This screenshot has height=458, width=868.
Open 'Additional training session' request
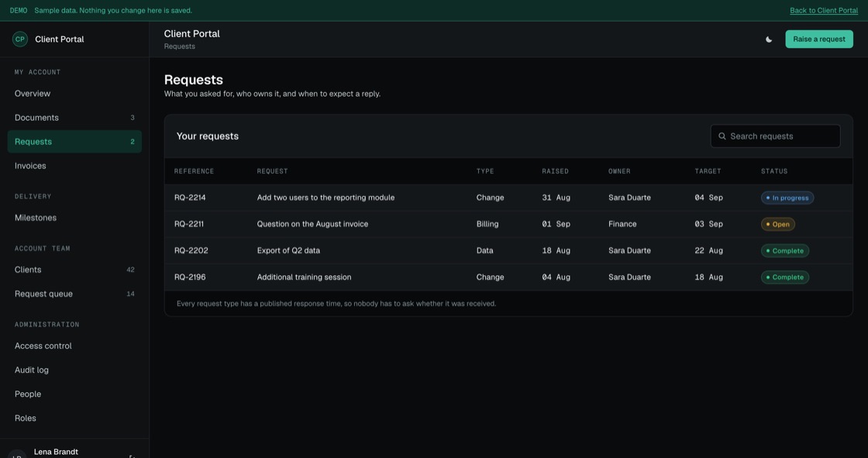click(x=304, y=277)
